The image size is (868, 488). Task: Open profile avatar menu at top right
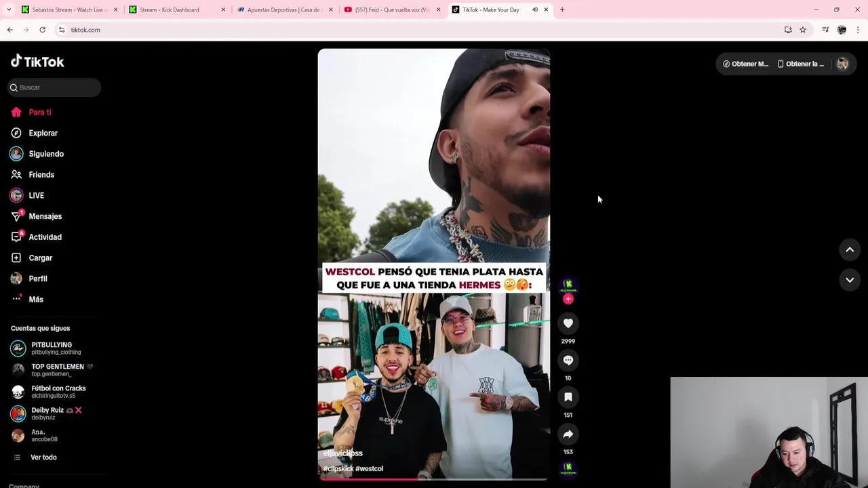(842, 64)
